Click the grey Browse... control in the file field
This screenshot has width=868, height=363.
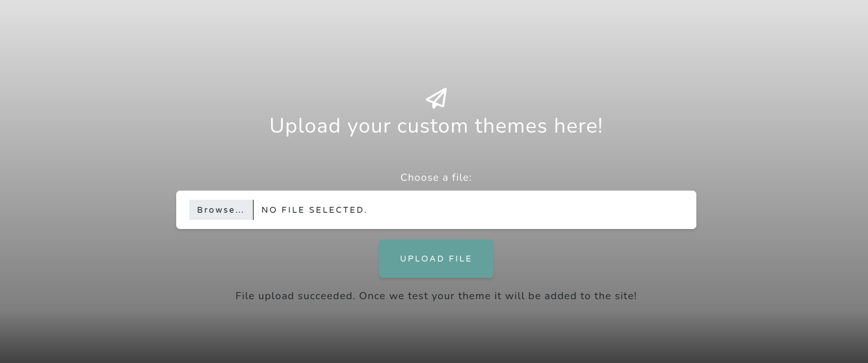221,209
